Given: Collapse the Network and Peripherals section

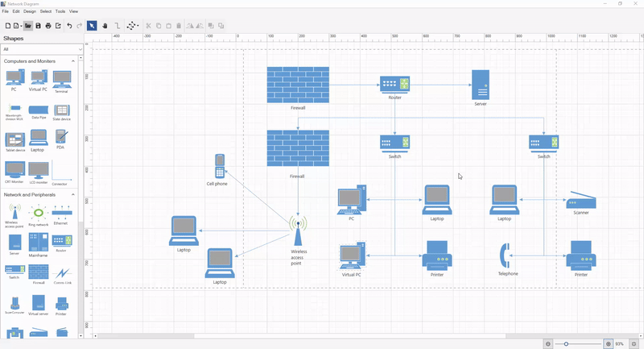Looking at the screenshot, I should click(x=73, y=194).
